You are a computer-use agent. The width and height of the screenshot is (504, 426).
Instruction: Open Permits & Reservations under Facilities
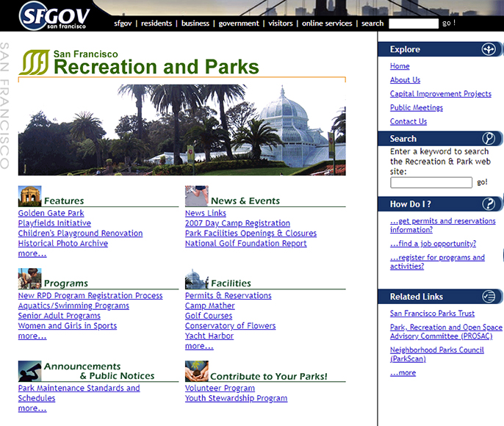coord(228,295)
